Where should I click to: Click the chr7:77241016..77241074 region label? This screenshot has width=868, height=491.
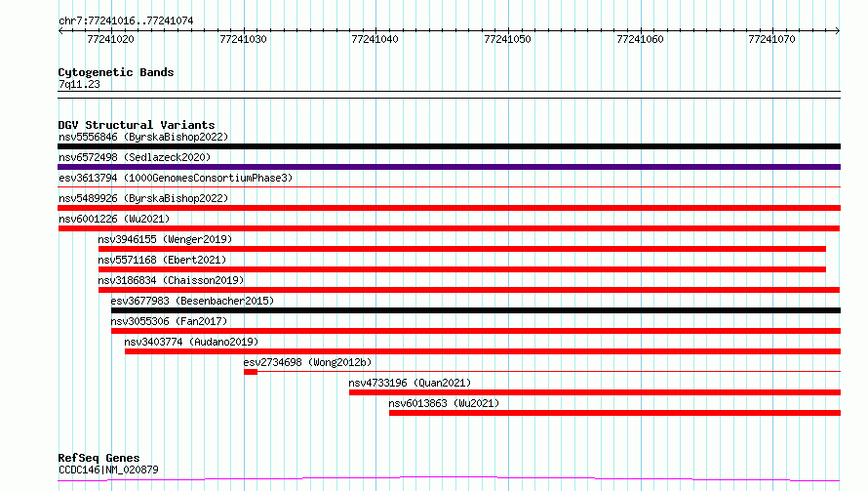[126, 20]
